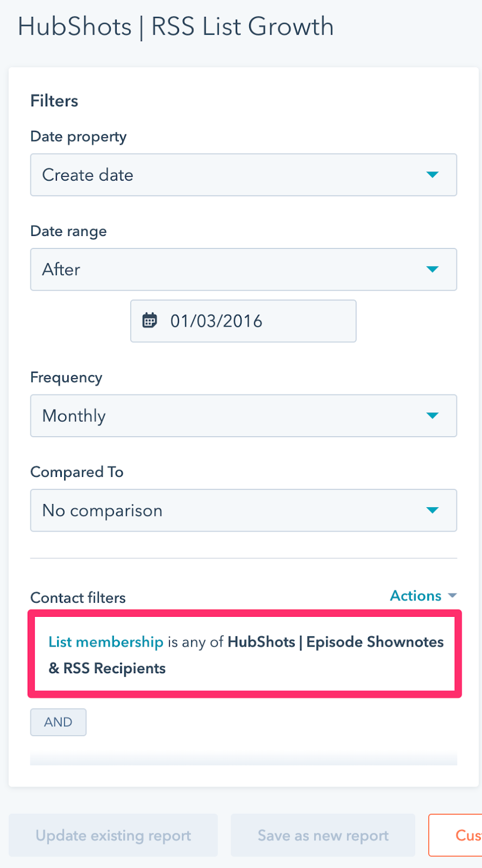Click the orange partially visible Cus button

455,835
